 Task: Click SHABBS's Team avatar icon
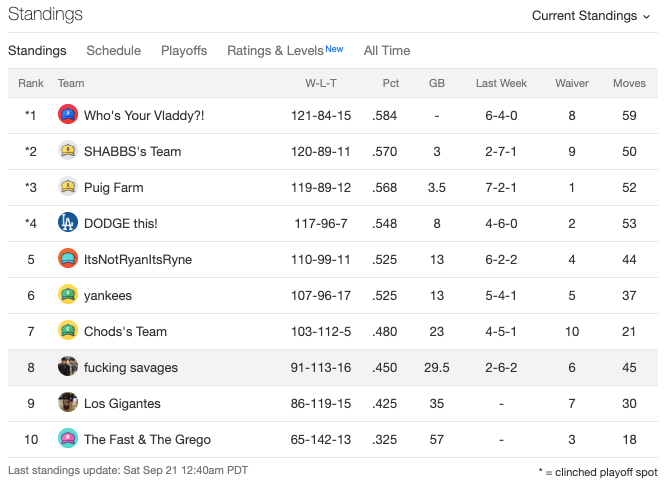click(x=68, y=151)
